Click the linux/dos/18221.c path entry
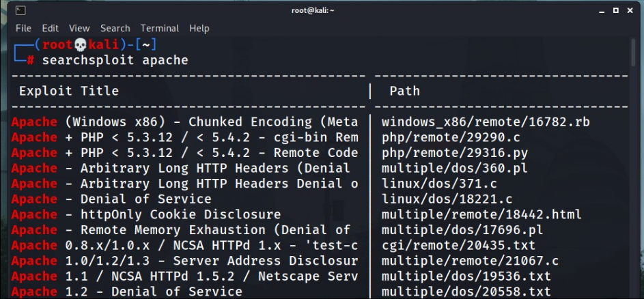Screen dimensions: 644x299 coord(447,199)
